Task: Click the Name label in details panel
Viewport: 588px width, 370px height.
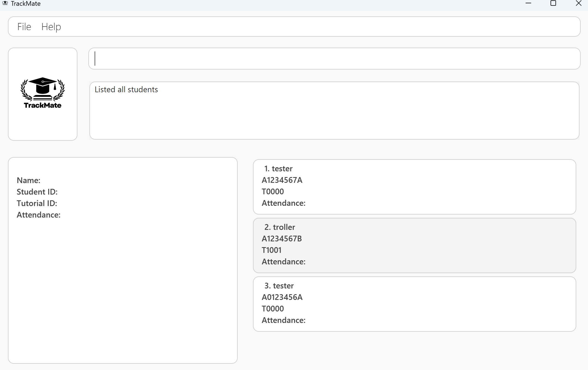Action: [x=28, y=180]
